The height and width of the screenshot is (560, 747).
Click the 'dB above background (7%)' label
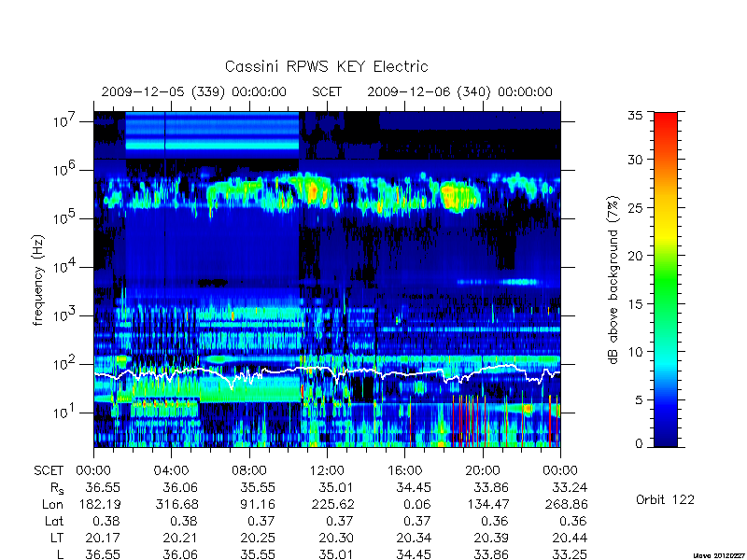(613, 280)
